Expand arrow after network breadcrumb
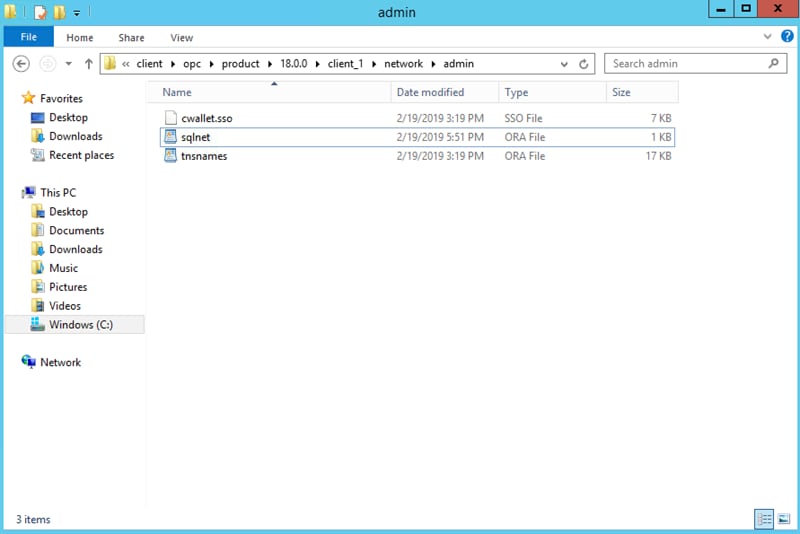This screenshot has height=534, width=800. pyautogui.click(x=433, y=64)
